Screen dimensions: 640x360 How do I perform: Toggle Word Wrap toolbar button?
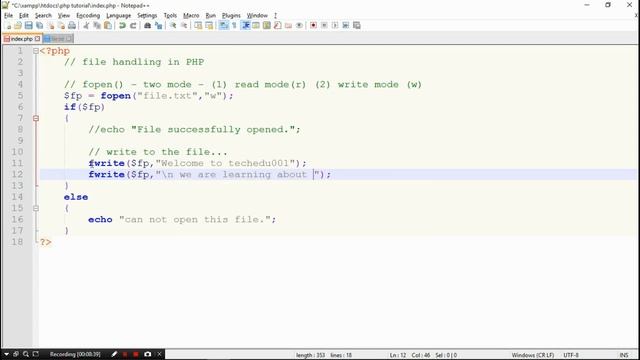[x=224, y=26]
